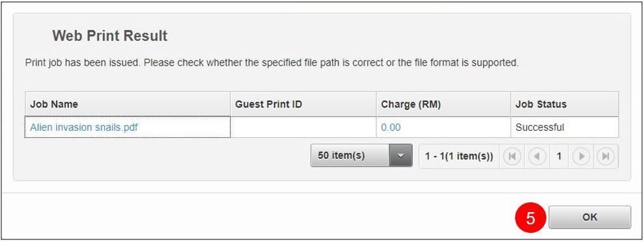644x242 pixels.
Task: Go to the first page of results
Action: click(512, 156)
